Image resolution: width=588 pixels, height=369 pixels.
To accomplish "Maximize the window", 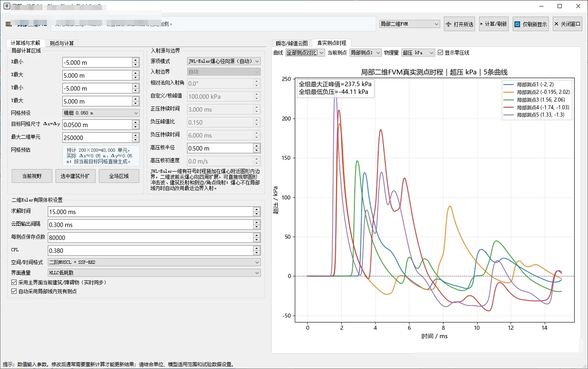I will point(560,6).
